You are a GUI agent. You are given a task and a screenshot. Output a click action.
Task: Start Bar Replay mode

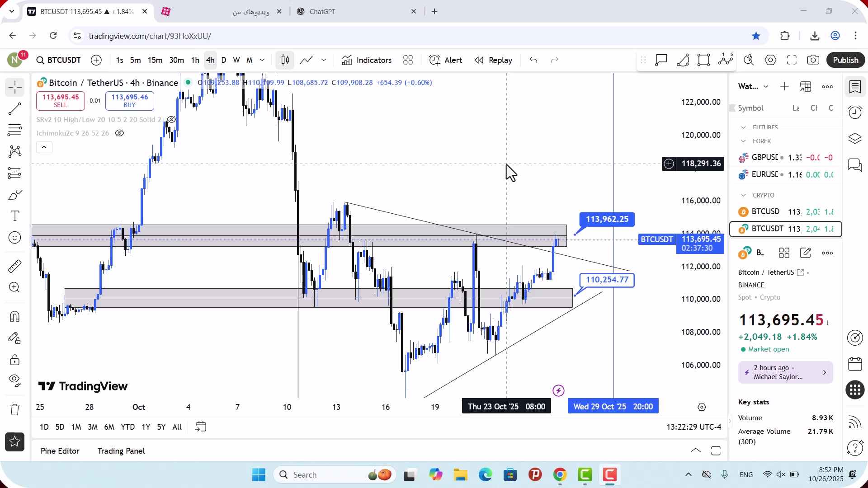tap(493, 60)
